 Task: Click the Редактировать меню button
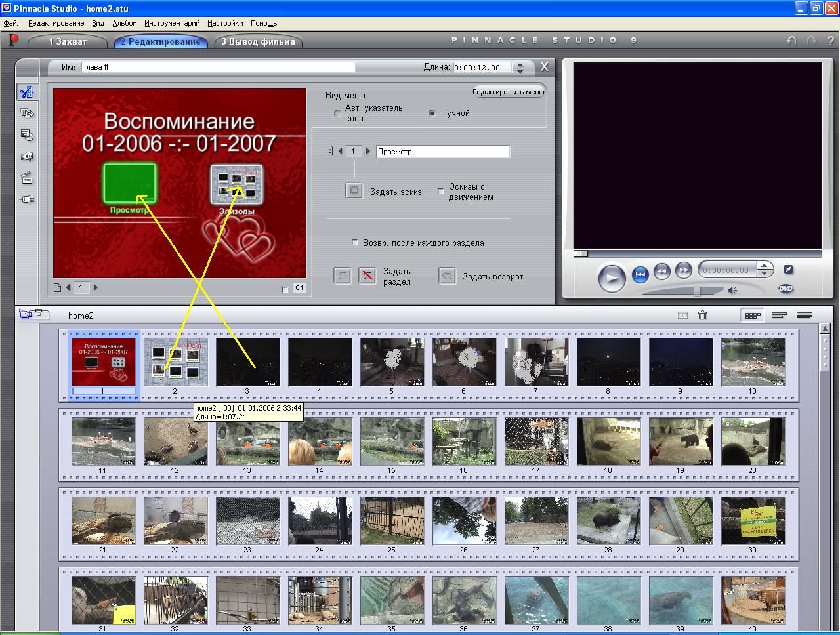pyautogui.click(x=508, y=92)
